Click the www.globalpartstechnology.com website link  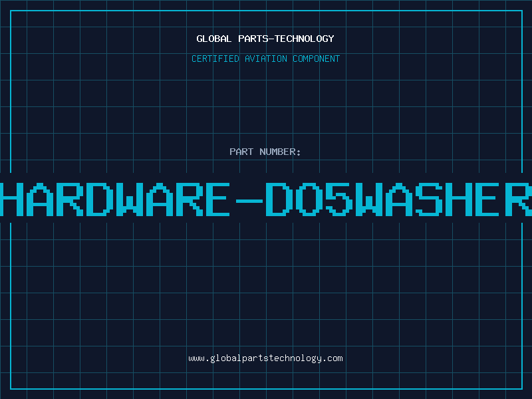tap(265, 358)
